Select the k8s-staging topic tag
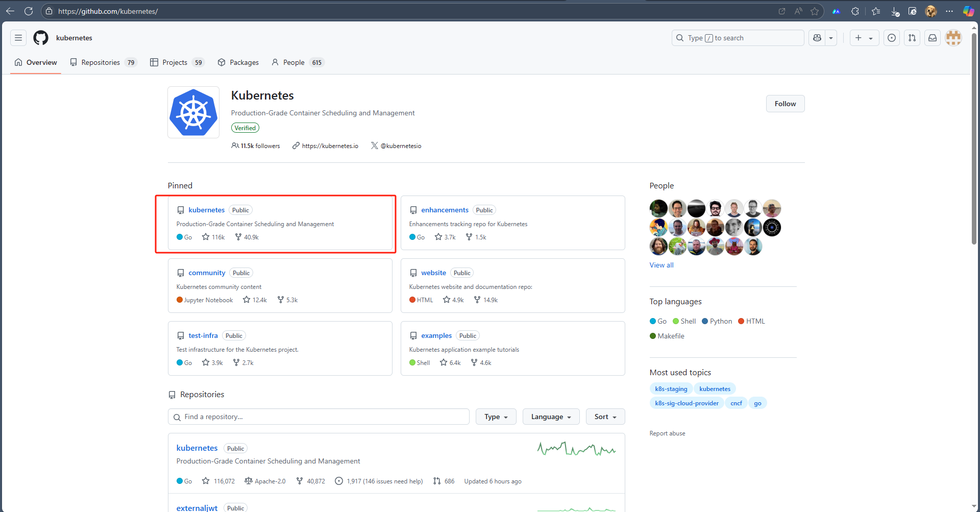The image size is (980, 512). click(x=671, y=389)
